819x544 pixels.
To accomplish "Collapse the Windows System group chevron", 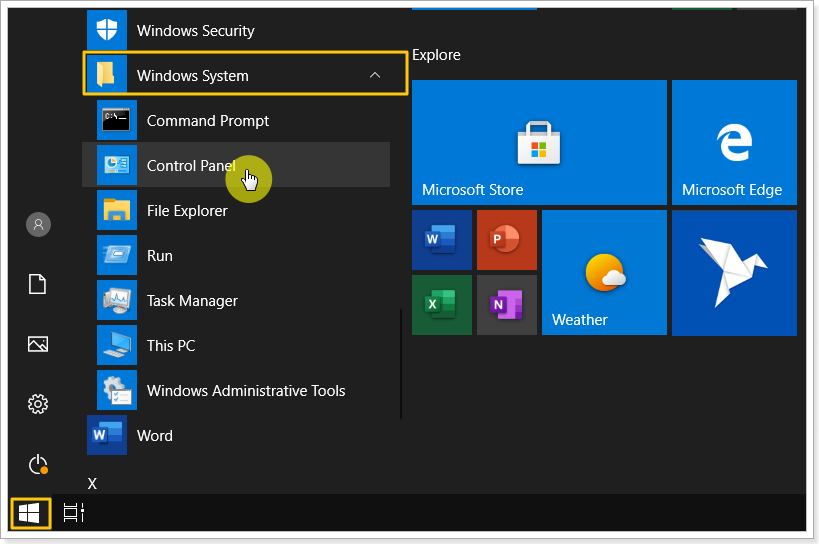I will tap(375, 75).
